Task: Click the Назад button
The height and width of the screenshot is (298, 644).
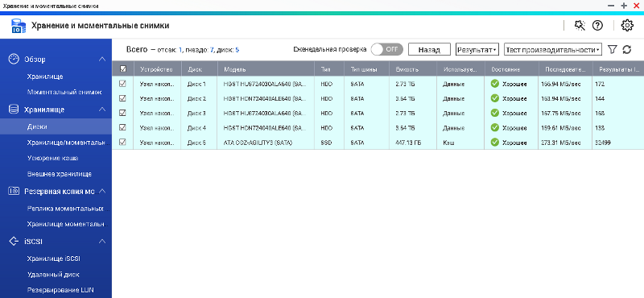Action: coord(429,50)
